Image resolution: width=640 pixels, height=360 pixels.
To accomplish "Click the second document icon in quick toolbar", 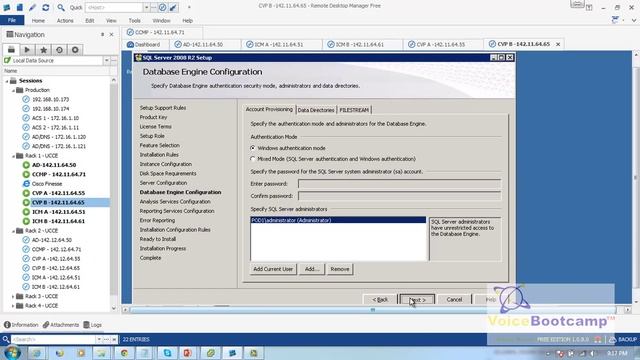I will pyautogui.click(x=19, y=7).
